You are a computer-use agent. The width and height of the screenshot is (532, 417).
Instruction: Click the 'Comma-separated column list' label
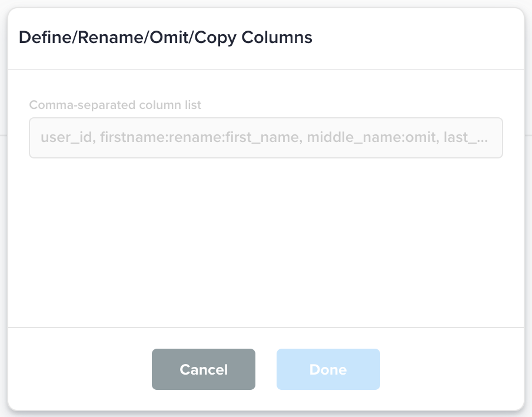pos(115,105)
